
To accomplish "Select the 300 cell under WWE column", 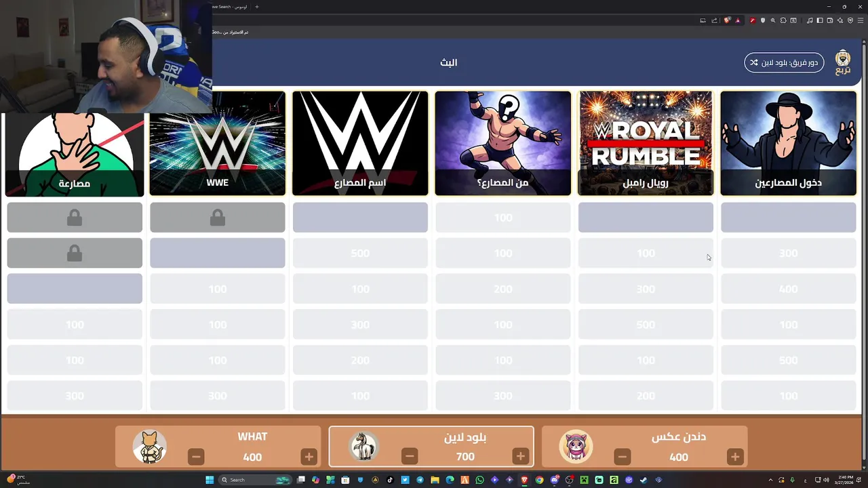I will pos(217,396).
